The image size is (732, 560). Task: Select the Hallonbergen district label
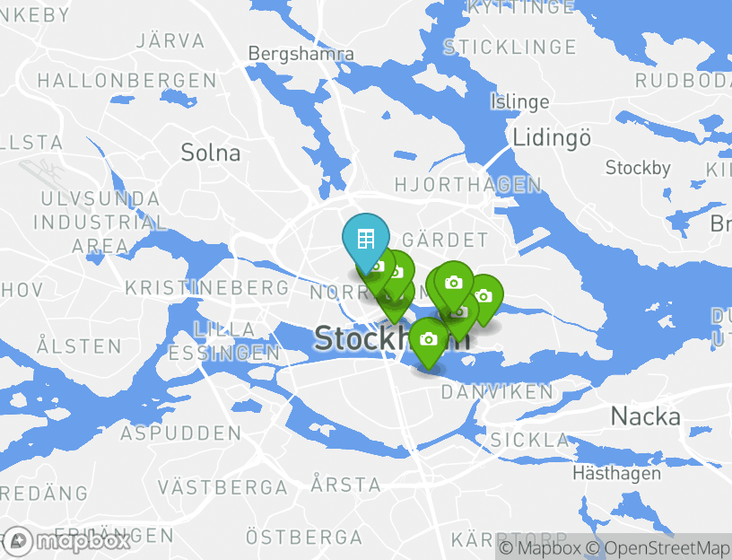click(126, 81)
